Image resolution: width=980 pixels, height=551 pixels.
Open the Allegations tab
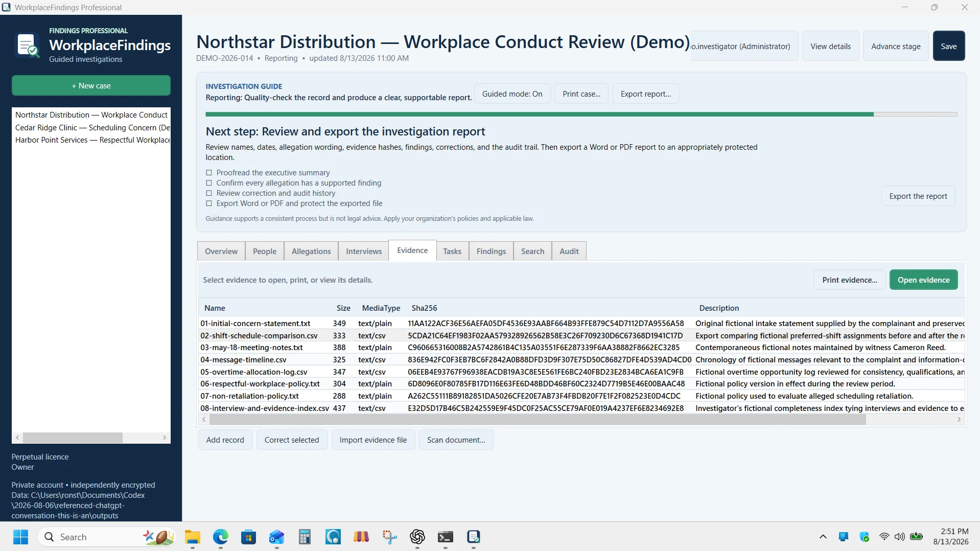coord(311,251)
